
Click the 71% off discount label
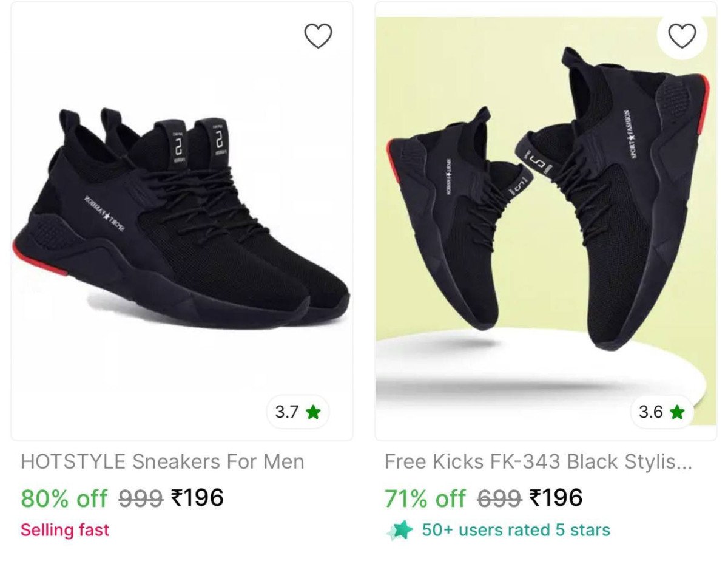pyautogui.click(x=425, y=498)
